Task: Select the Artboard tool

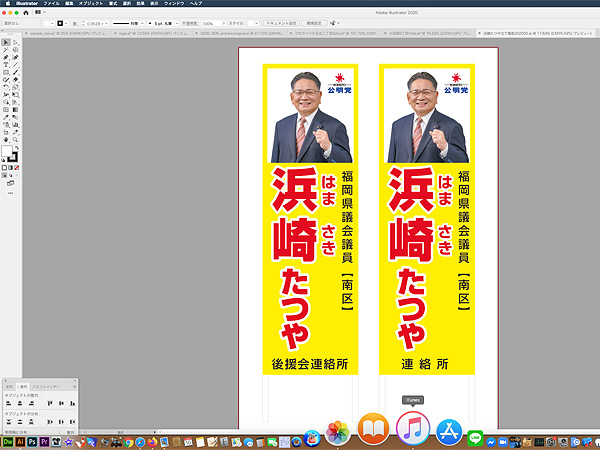Action: pyautogui.click(x=6, y=132)
